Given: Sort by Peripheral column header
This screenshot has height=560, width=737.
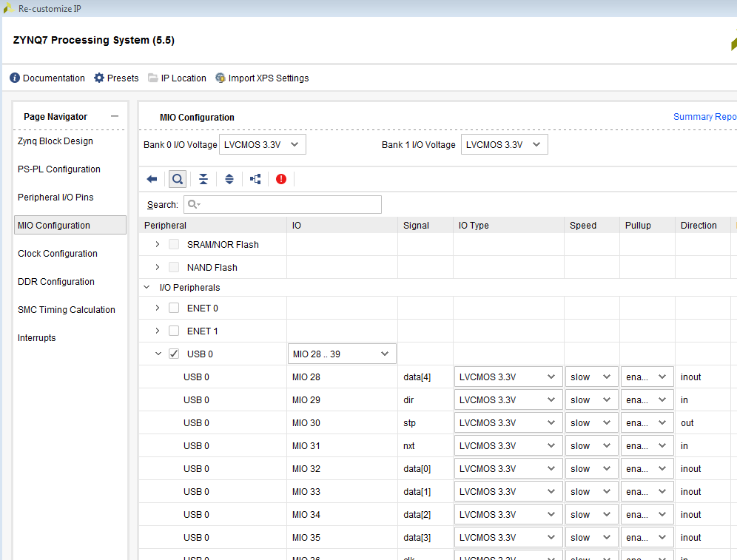Looking at the screenshot, I should tap(213, 225).
